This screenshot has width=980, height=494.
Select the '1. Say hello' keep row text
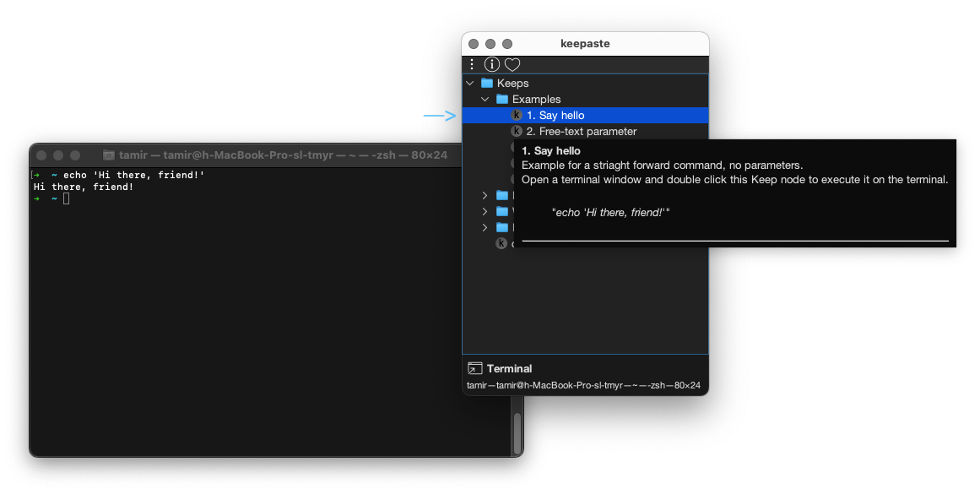point(555,116)
